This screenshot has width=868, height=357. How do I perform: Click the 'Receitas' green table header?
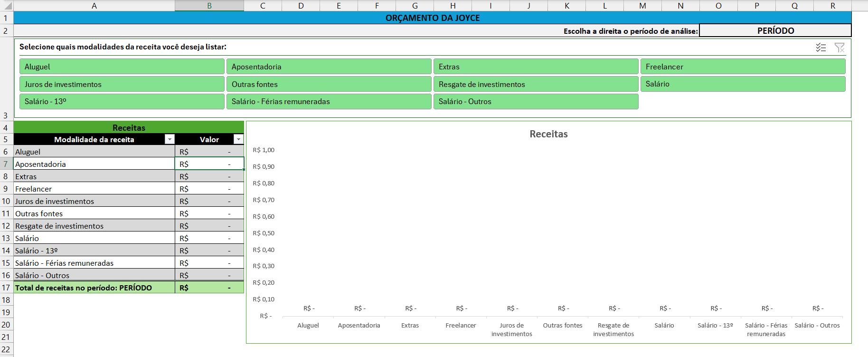pyautogui.click(x=129, y=127)
